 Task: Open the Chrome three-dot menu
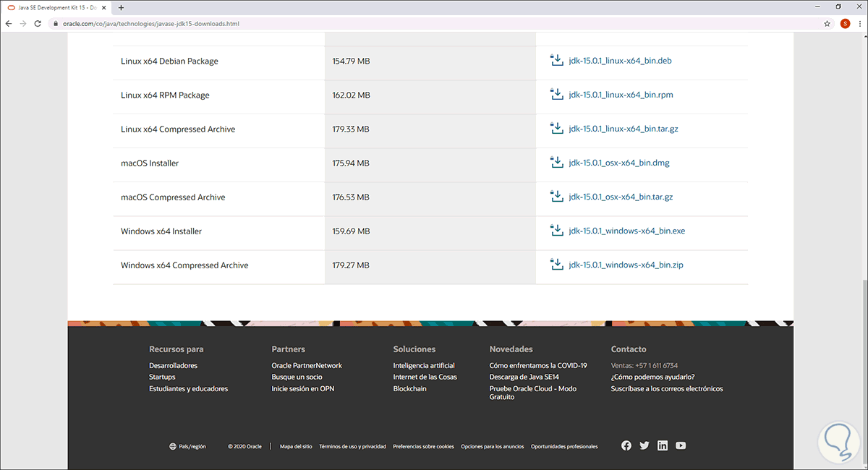pos(859,23)
